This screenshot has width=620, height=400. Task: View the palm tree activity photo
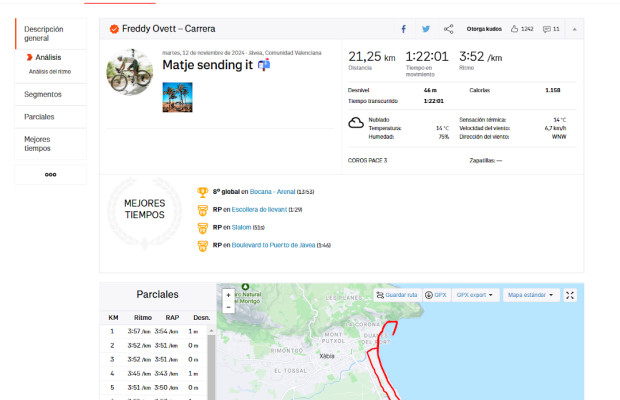(x=177, y=97)
